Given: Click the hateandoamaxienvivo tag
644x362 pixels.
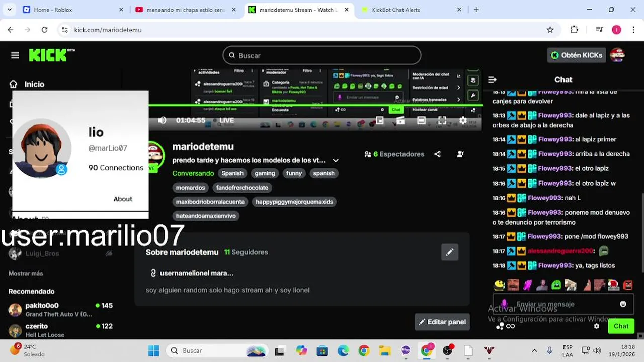Looking at the screenshot, I should pyautogui.click(x=206, y=216).
